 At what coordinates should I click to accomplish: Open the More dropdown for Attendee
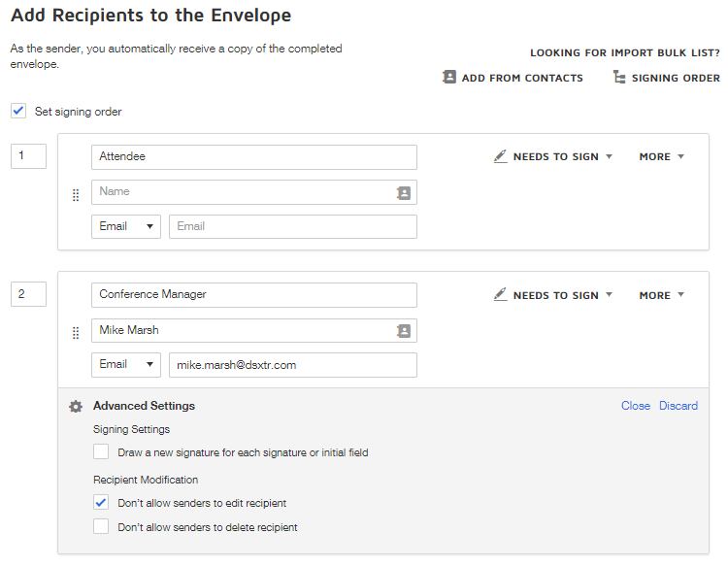pos(661,156)
